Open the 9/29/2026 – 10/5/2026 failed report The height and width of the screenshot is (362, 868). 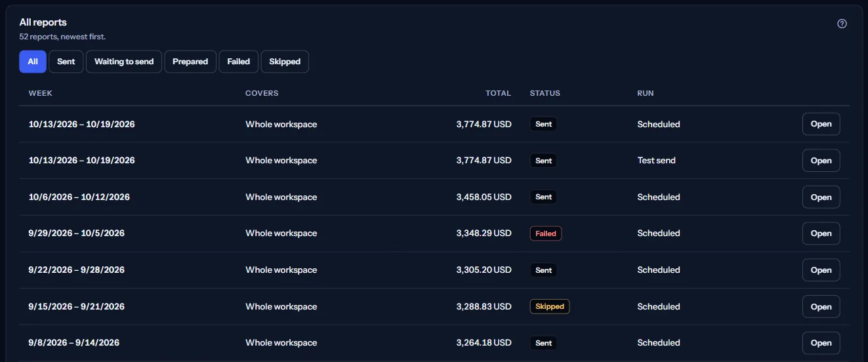coord(821,233)
